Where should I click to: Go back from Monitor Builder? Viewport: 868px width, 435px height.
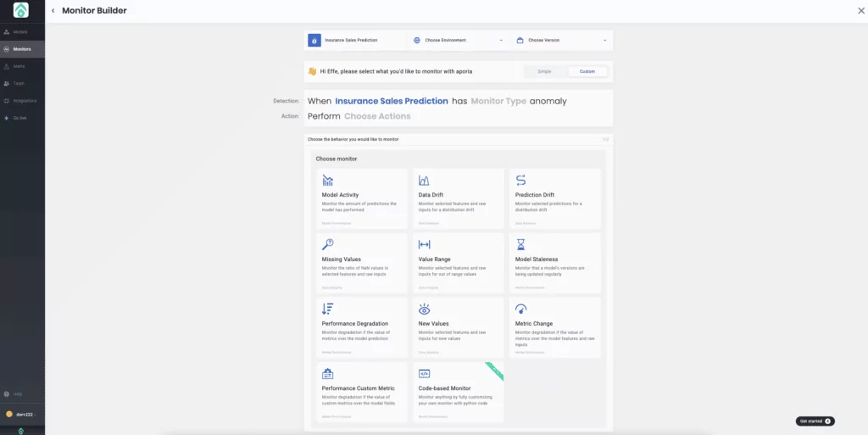(x=53, y=10)
